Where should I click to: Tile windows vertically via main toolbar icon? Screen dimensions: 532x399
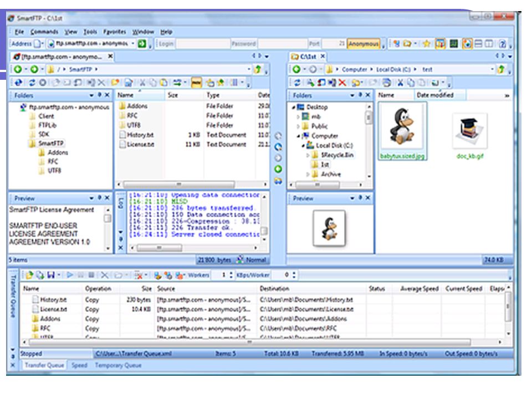point(489,43)
